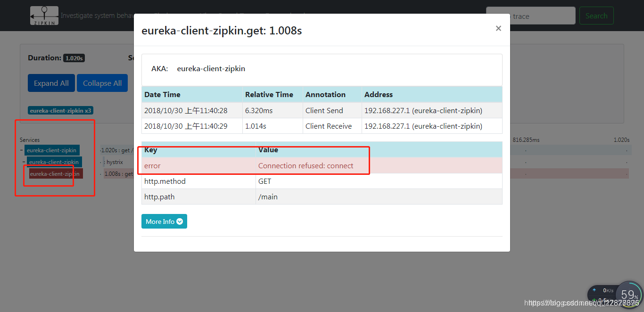
Task: Click the Search button
Action: coord(596,16)
